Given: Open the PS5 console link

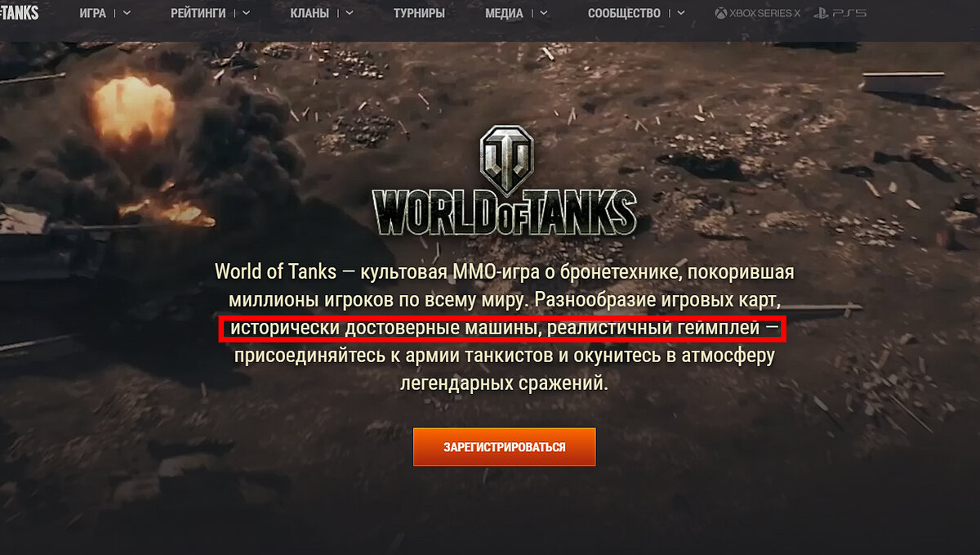Looking at the screenshot, I should [840, 13].
